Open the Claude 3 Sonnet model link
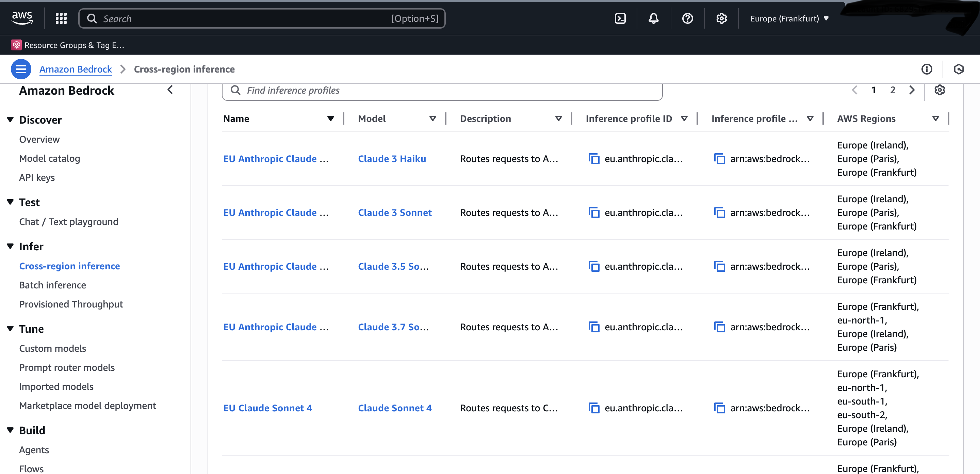Screen dimensions: 980x474 tap(394, 212)
